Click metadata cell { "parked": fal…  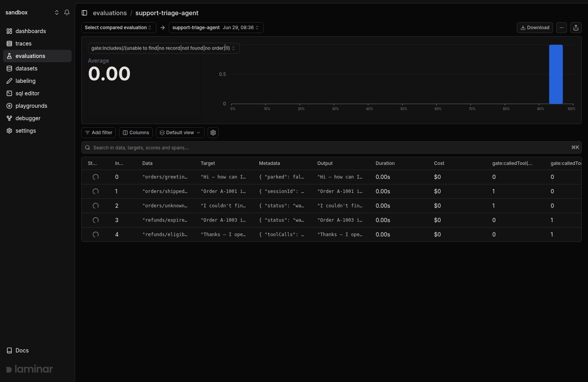click(x=282, y=177)
